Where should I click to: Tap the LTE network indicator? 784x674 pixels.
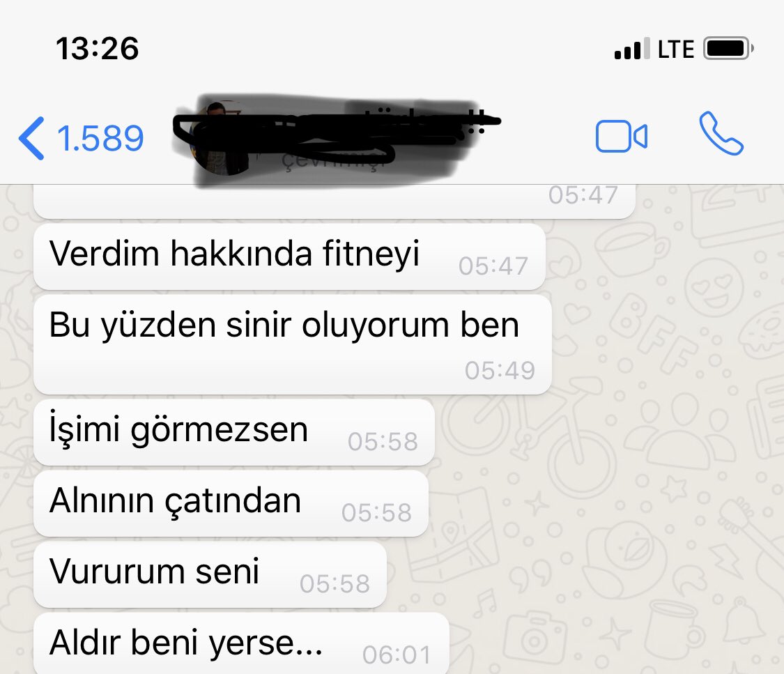click(x=676, y=49)
